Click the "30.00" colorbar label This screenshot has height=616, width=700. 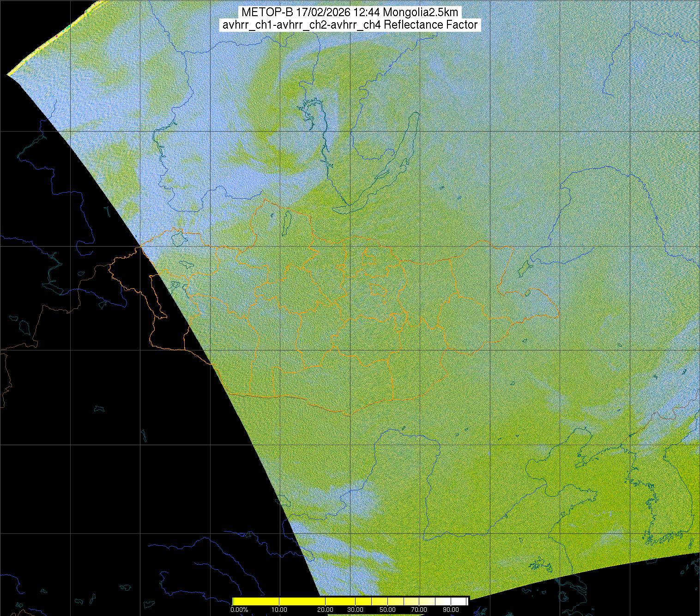(x=355, y=610)
